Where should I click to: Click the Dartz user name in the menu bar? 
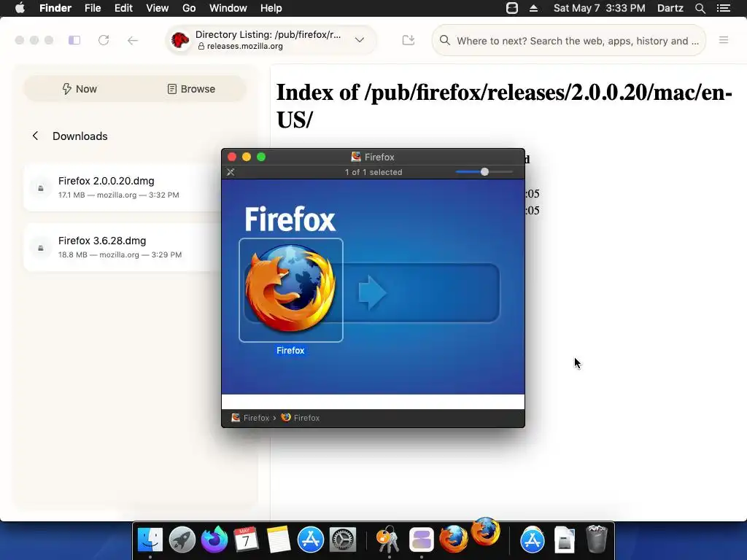(x=670, y=8)
